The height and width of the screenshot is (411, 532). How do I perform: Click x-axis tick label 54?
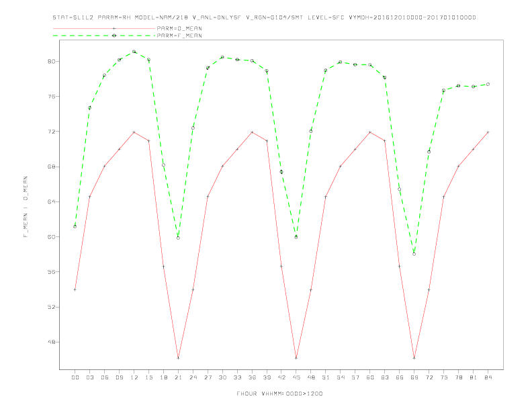tap(341, 377)
